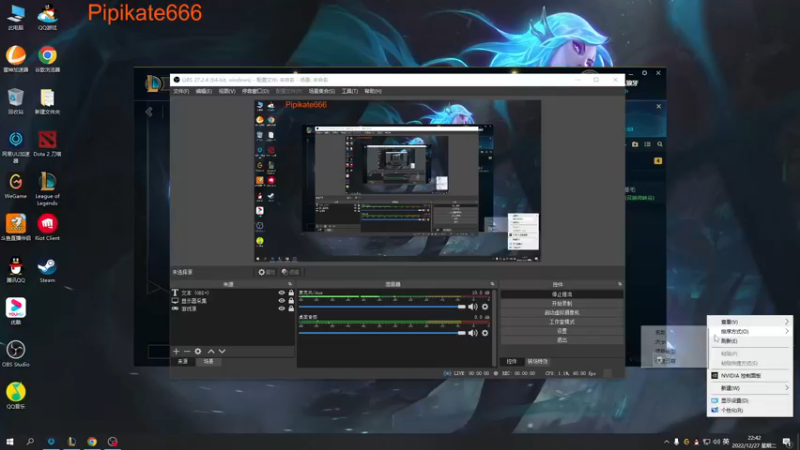Image resolution: width=800 pixels, height=450 pixels.
Task: Toggle lock on game capture source
Action: 291,308
